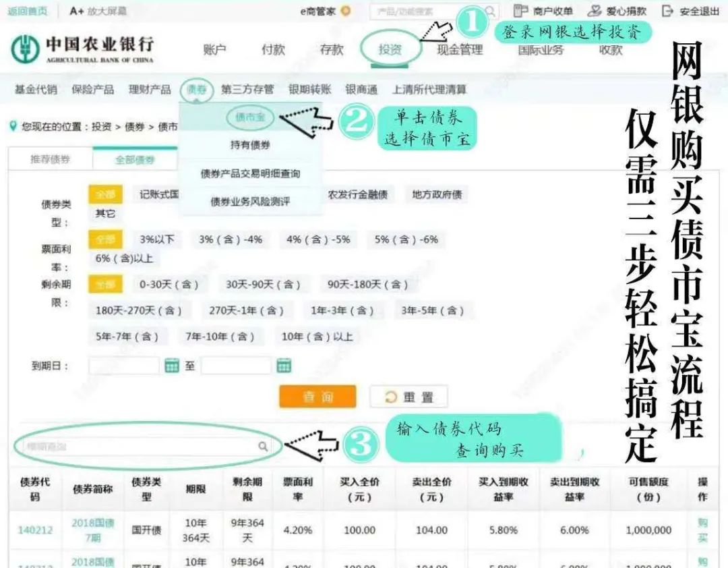Filter coupon rate 5%(含)-6%

(406, 239)
